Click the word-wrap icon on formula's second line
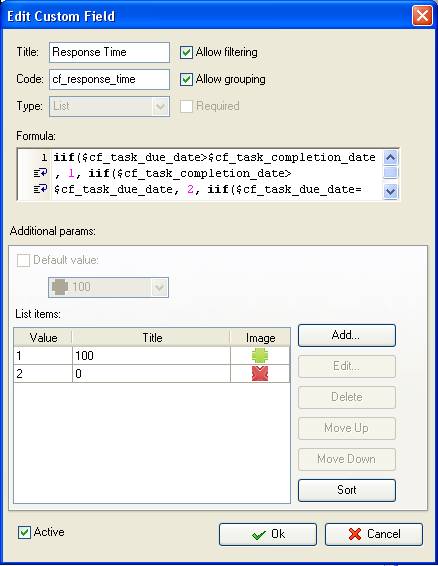Image resolution: width=438 pixels, height=566 pixels. [40, 174]
